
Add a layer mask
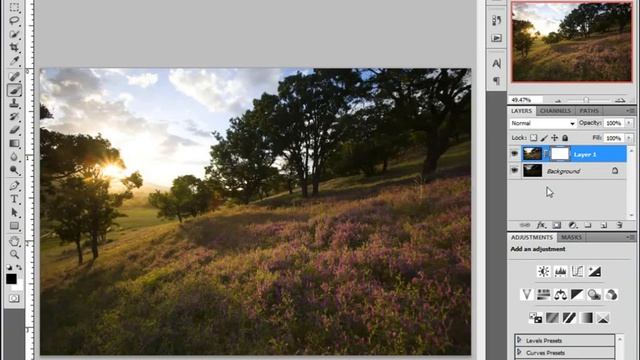point(557,225)
